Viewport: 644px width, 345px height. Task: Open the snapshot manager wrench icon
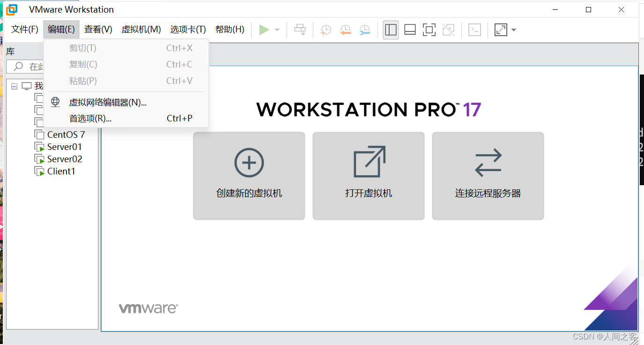[x=364, y=30]
